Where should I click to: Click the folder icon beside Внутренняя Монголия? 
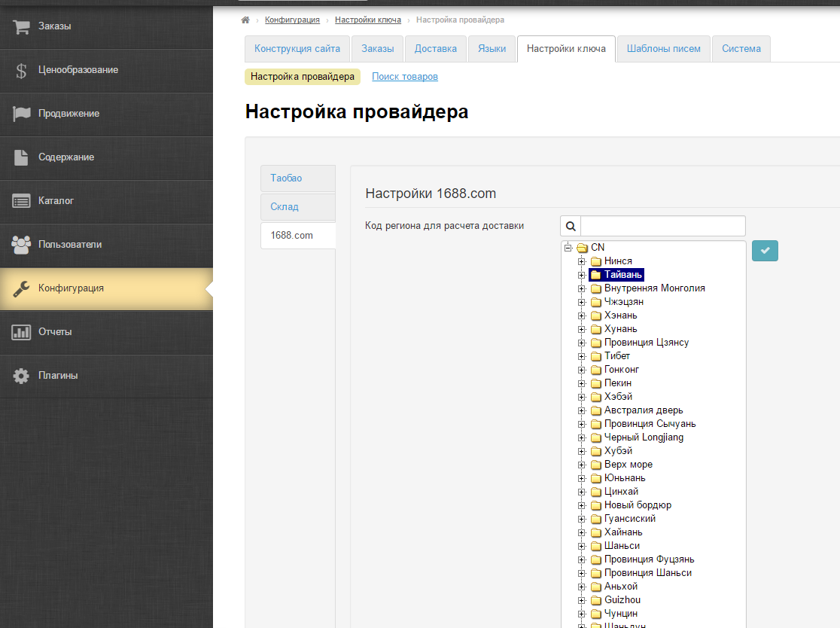tap(595, 288)
